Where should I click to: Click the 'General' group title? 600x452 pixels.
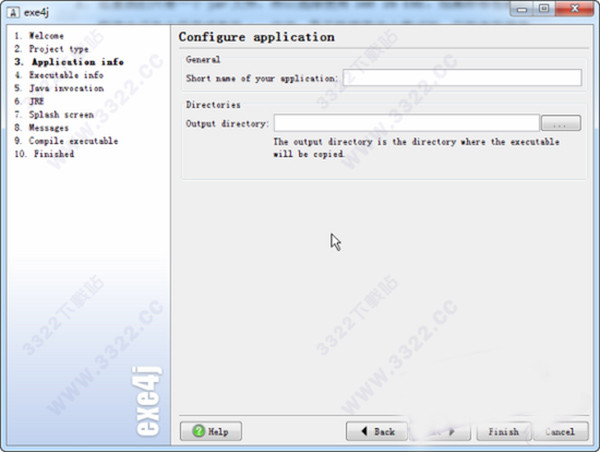[203, 60]
